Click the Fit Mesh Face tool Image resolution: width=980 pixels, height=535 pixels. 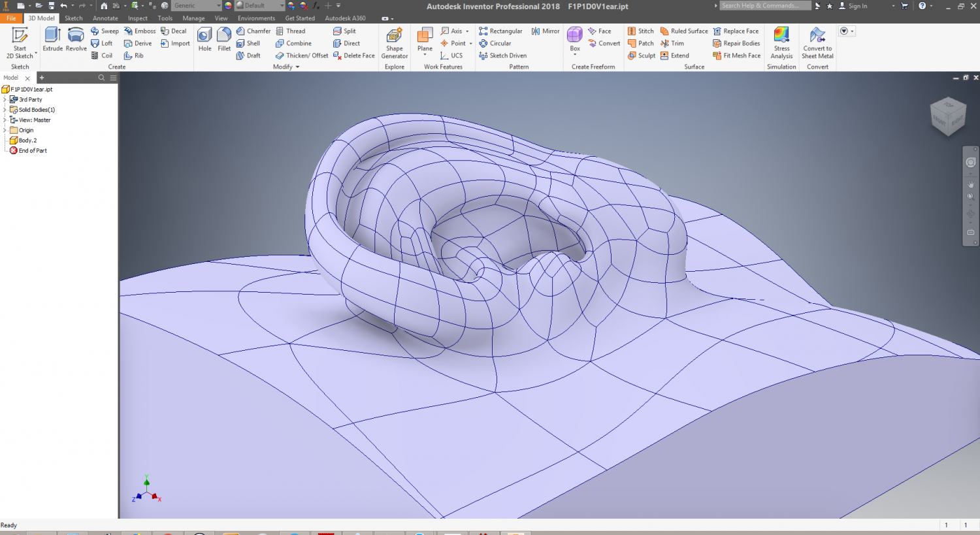point(737,56)
